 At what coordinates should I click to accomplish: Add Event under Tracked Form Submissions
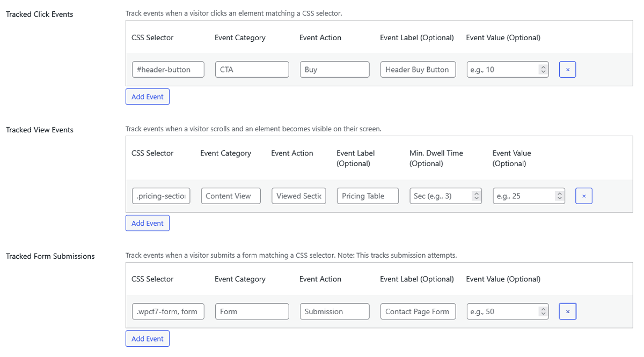coord(147,338)
